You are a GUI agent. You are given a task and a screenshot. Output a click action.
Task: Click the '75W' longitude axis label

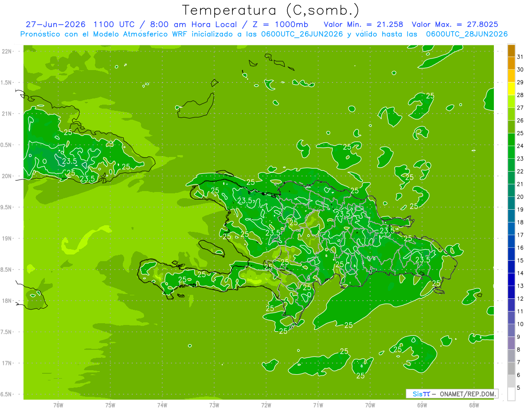(110, 405)
